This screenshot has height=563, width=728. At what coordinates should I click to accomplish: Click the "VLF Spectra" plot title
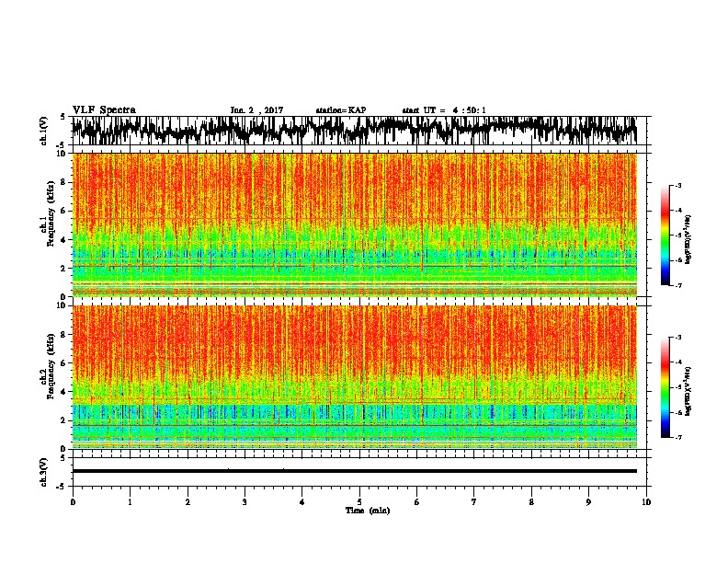(x=105, y=110)
